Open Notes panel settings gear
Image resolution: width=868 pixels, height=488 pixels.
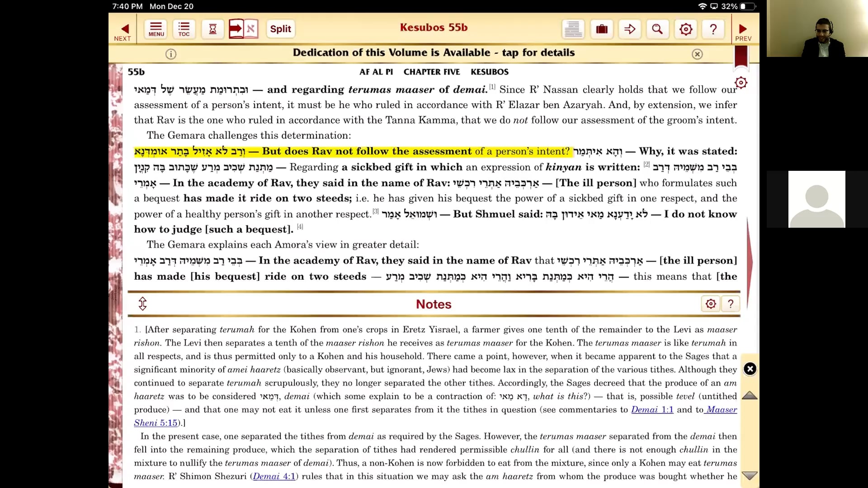click(710, 304)
